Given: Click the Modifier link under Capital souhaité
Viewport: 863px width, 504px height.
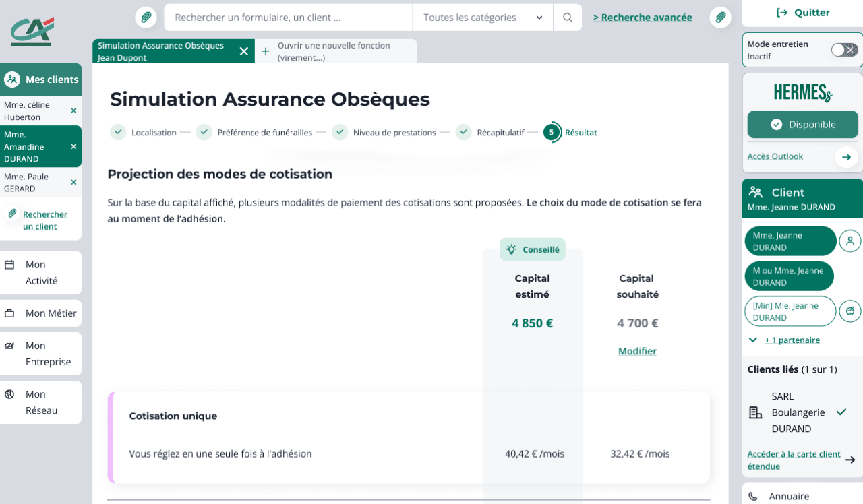Looking at the screenshot, I should 637,351.
